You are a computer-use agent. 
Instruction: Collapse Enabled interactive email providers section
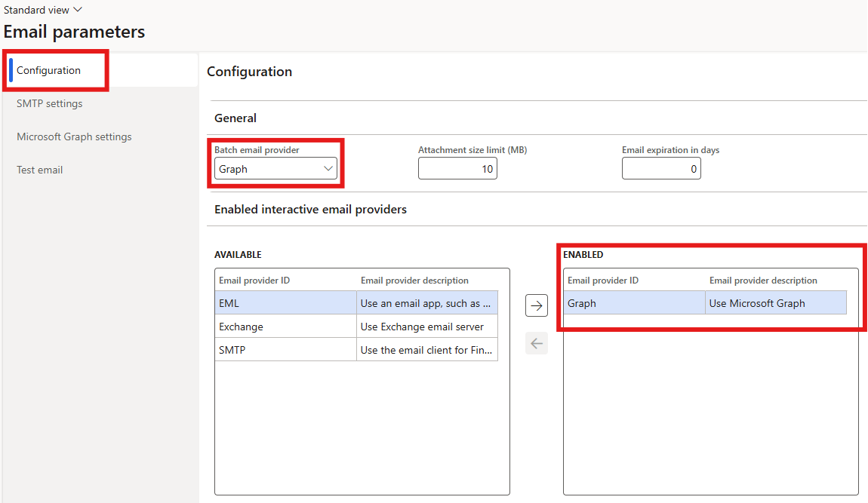tap(310, 209)
